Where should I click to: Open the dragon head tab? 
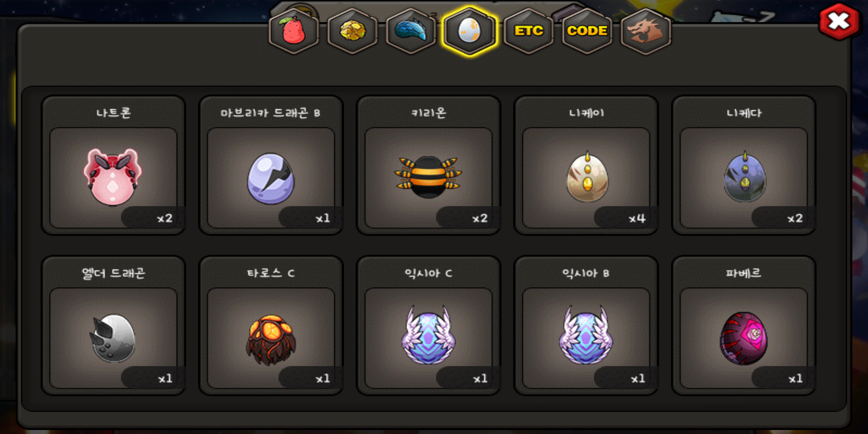646,31
